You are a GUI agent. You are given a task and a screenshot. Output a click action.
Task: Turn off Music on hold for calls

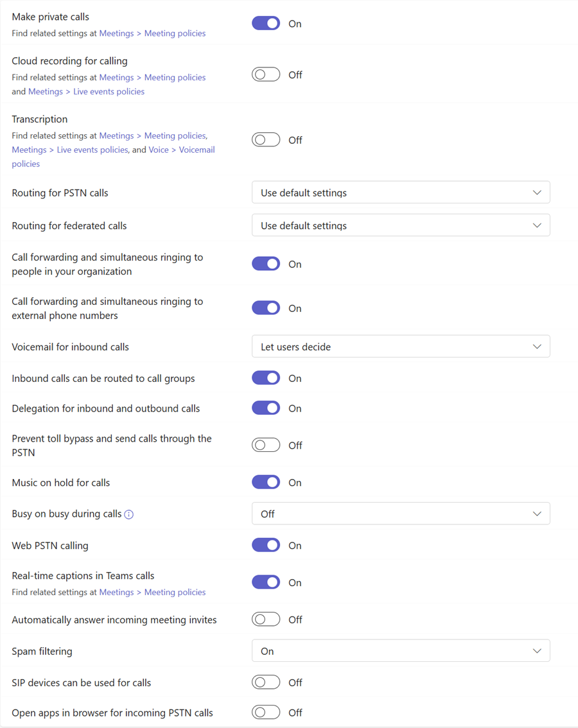265,482
